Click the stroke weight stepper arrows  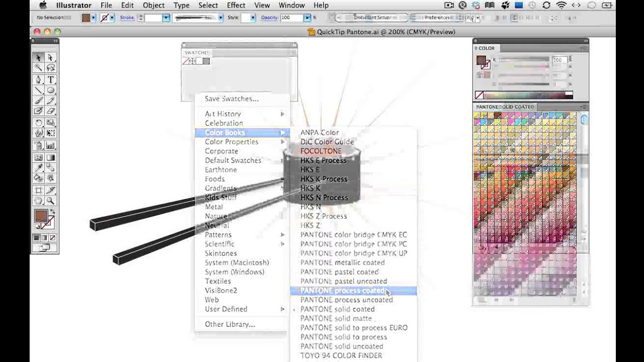tap(141, 18)
